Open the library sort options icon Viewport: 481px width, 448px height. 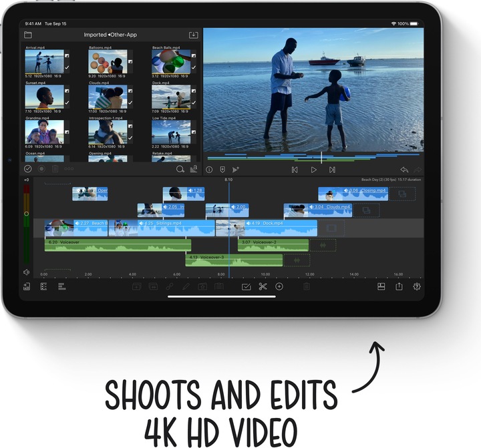tap(194, 169)
